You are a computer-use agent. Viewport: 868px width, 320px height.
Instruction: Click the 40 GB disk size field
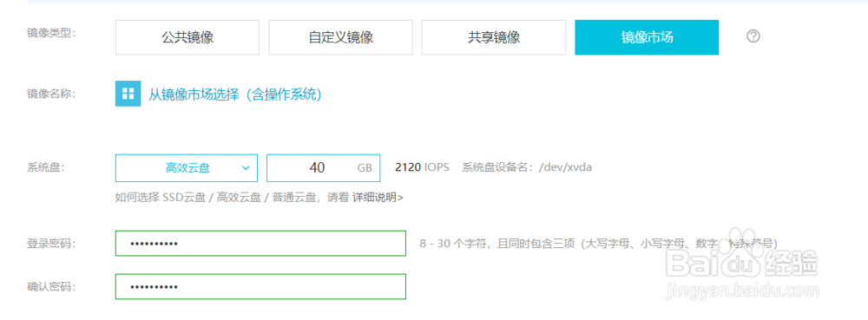click(323, 168)
